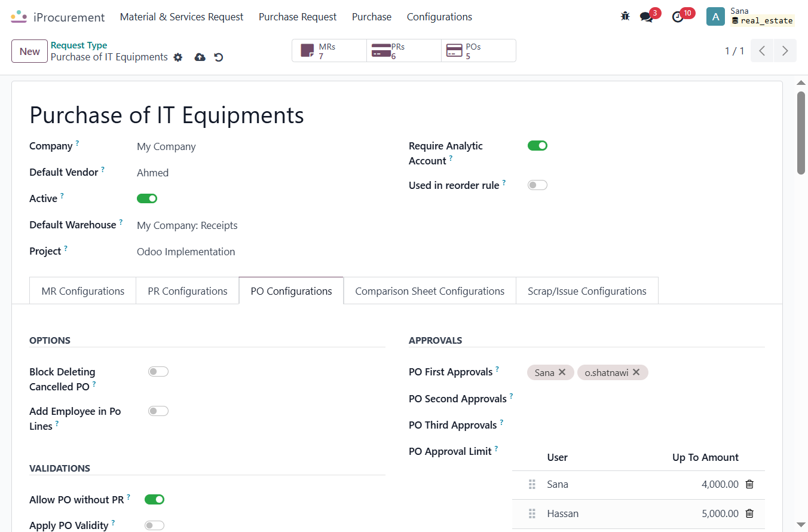Open conversations chat icon with 3 badge
Viewport: 808px width, 532px height.
pyautogui.click(x=646, y=17)
